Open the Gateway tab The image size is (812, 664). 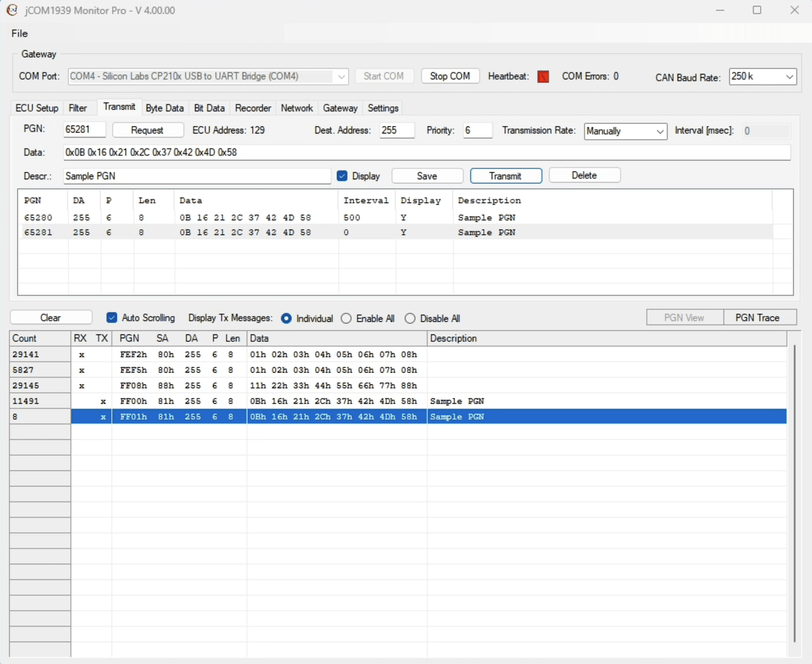340,108
